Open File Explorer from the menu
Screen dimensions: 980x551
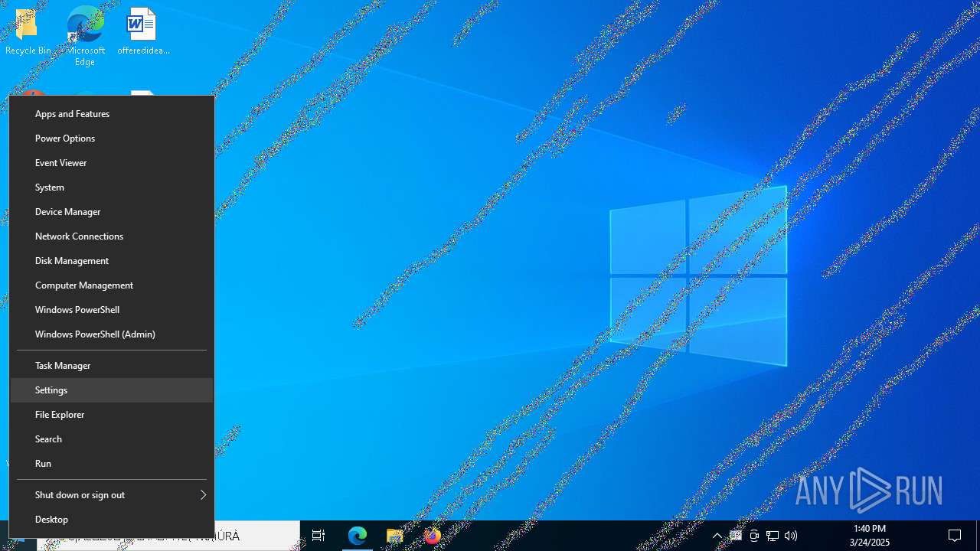coord(112,415)
